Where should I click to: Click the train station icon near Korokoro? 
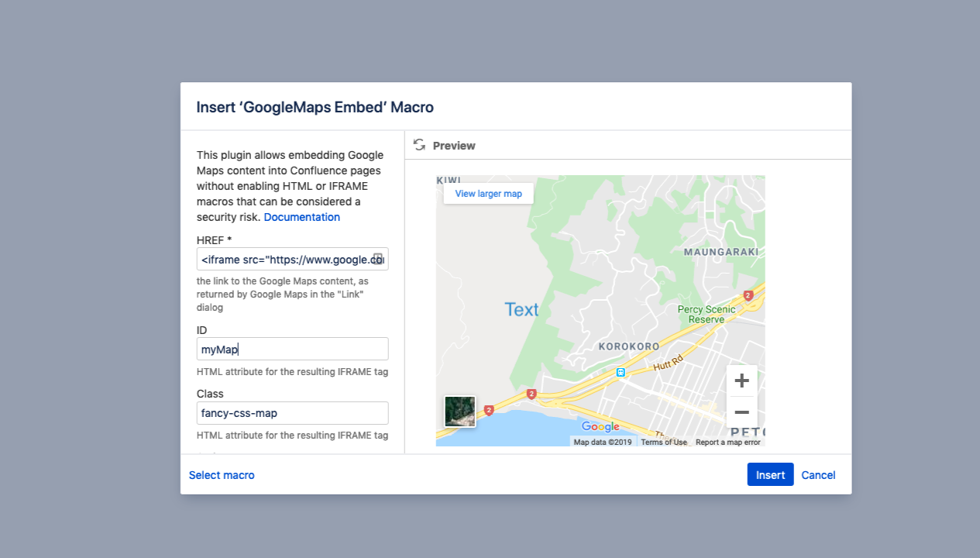[621, 372]
